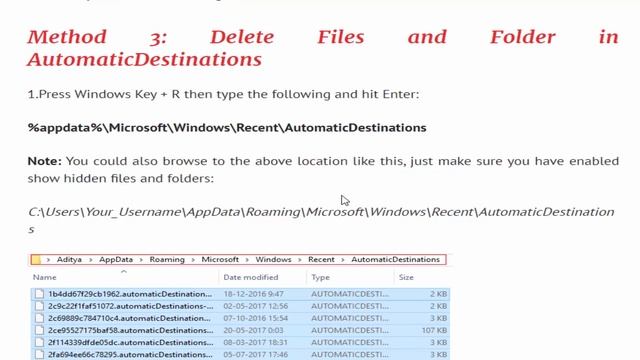Click file icon of 2f114339dfde05dc row
Viewport: 640px width, 360px height.
[39, 342]
